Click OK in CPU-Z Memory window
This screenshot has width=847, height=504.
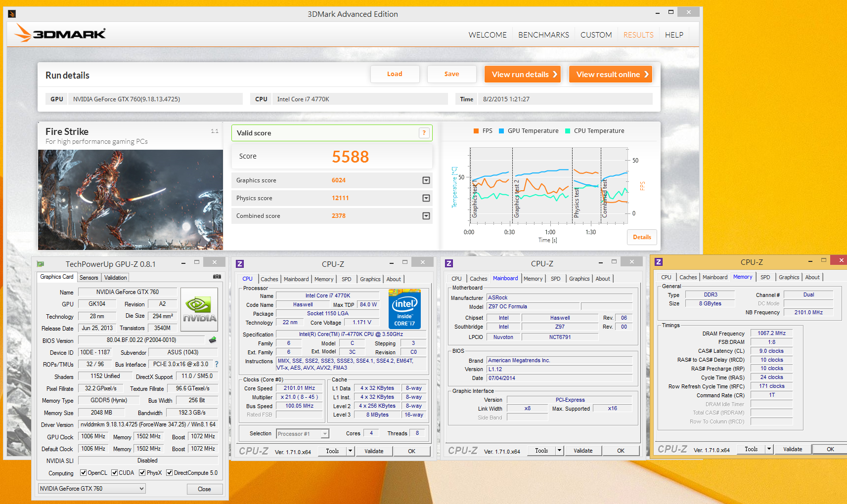830,449
